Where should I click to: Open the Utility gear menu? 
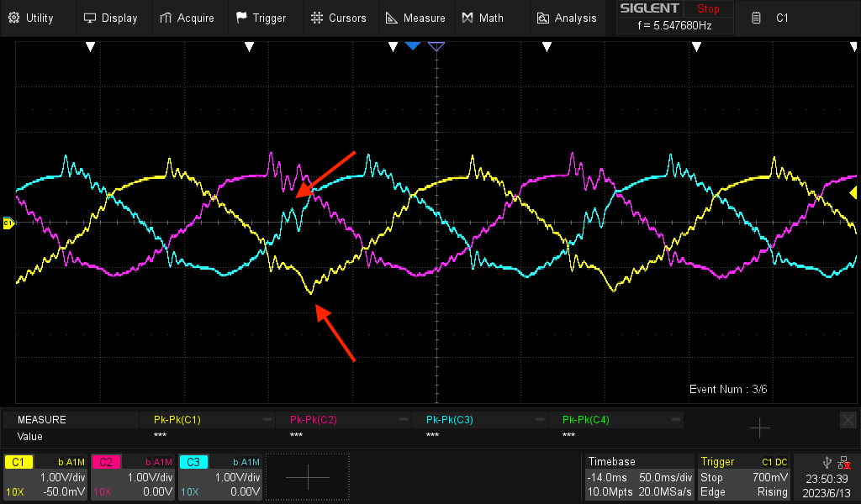click(31, 18)
